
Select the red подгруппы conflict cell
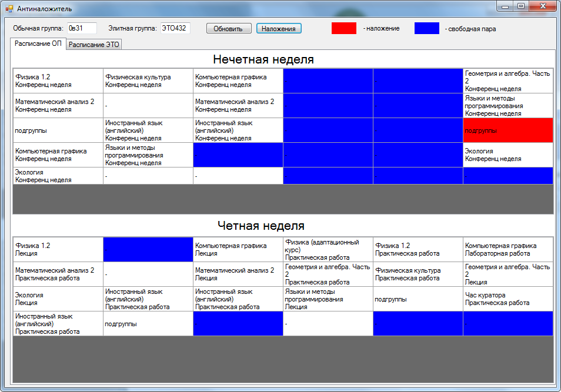[508, 130]
